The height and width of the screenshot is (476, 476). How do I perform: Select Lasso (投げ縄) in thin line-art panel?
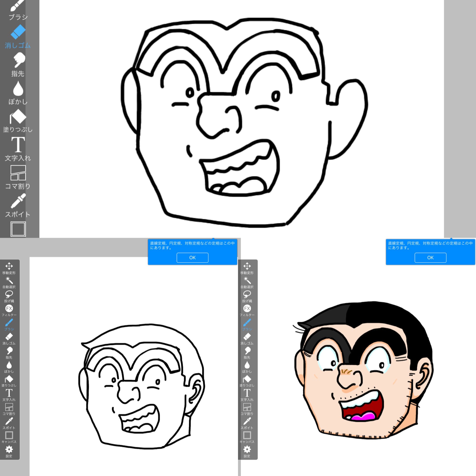point(9,296)
